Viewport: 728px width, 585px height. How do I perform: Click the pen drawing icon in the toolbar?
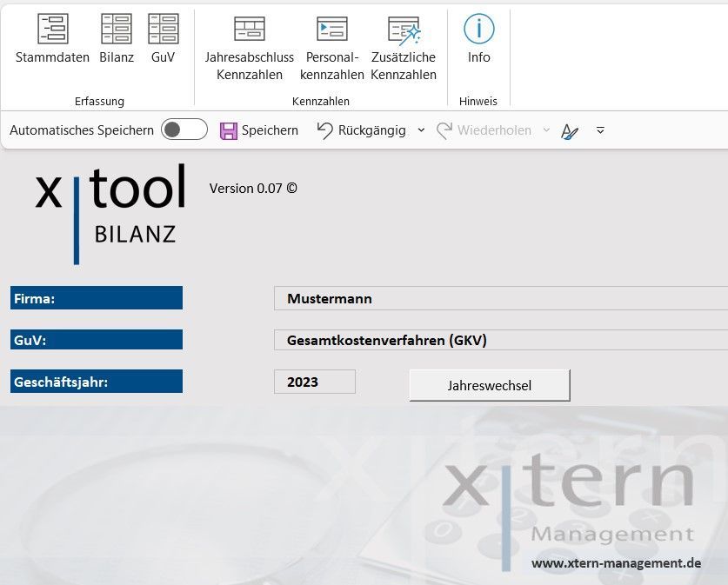click(570, 131)
